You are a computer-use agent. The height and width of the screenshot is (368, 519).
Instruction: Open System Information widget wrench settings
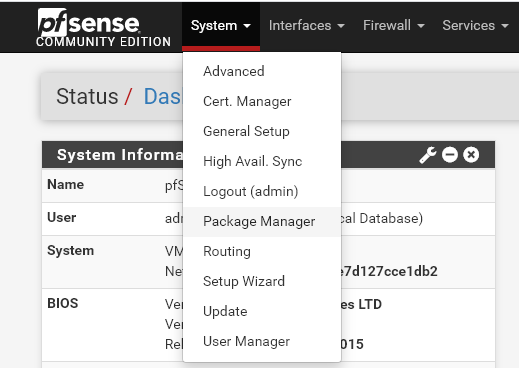[428, 155]
